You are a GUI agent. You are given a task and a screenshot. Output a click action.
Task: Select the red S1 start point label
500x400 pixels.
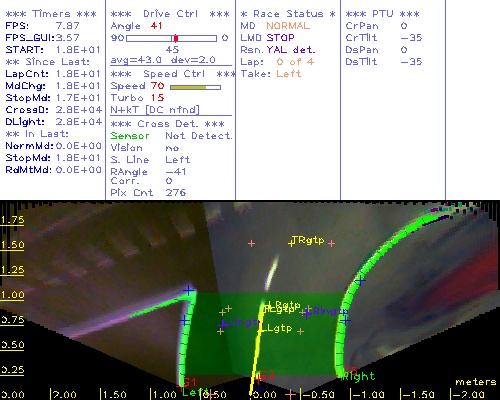point(191,381)
